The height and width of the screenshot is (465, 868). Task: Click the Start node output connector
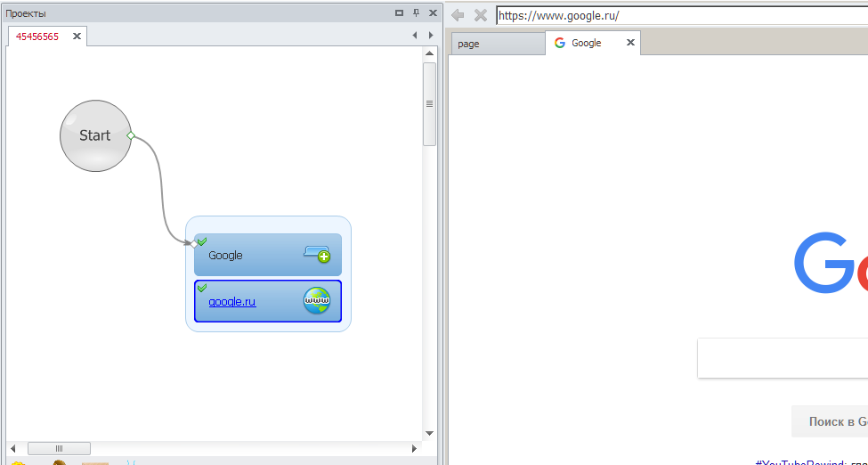point(131,135)
